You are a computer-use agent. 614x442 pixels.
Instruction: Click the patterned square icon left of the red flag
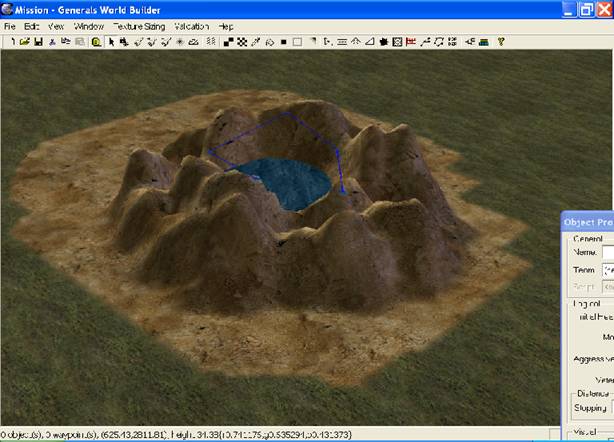pos(397,41)
